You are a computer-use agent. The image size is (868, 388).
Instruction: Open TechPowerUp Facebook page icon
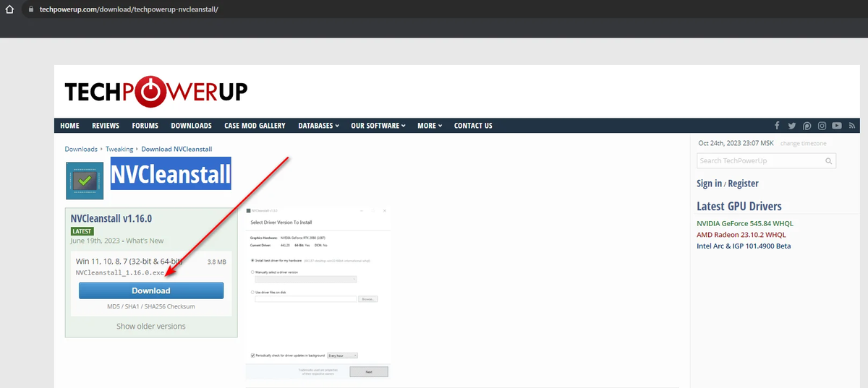[x=777, y=126]
